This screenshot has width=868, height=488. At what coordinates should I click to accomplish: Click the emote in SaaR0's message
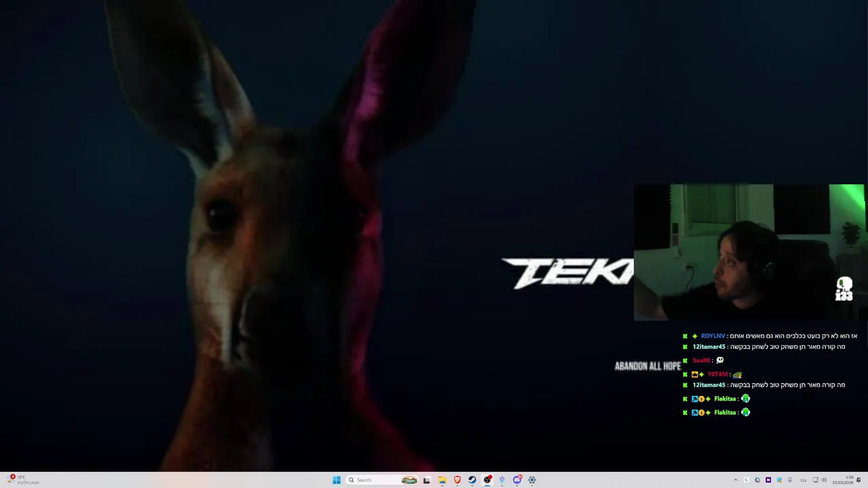tap(720, 361)
